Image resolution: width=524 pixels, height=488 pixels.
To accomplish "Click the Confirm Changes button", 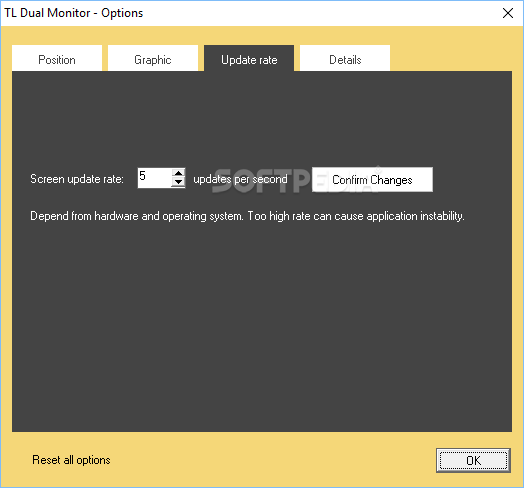I will [x=372, y=179].
